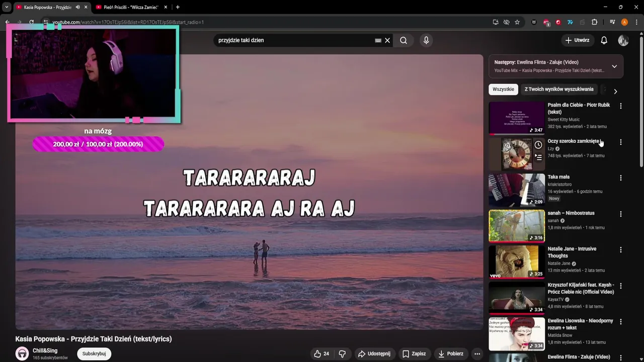Viewport: 644px width, 362px height.
Task: Open Krzysztof Kiljański Prócz Ciebie nic title
Action: [x=581, y=289]
